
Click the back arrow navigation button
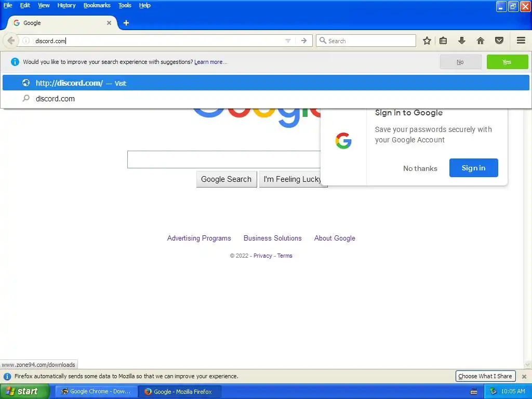coord(10,41)
